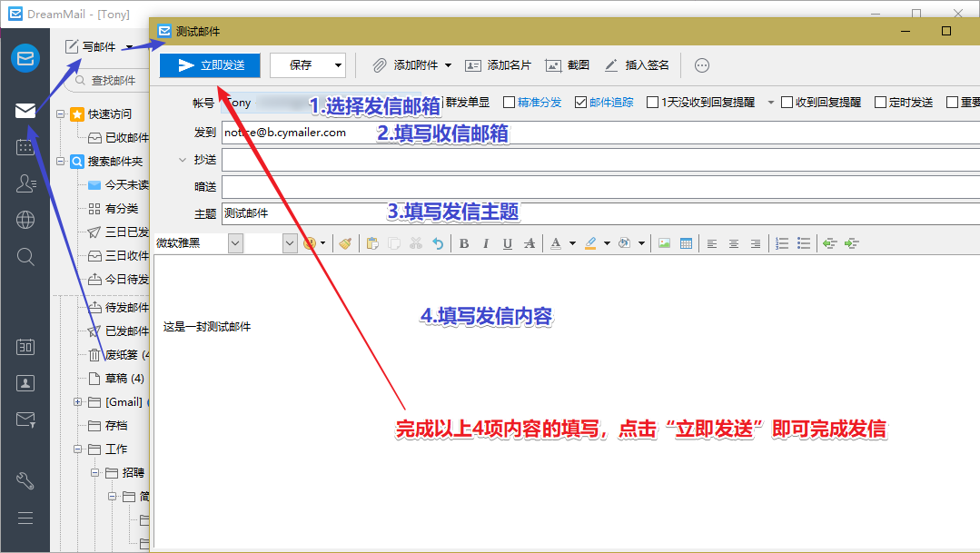Click the 保存 save button
This screenshot has height=553, width=980.
(x=301, y=65)
